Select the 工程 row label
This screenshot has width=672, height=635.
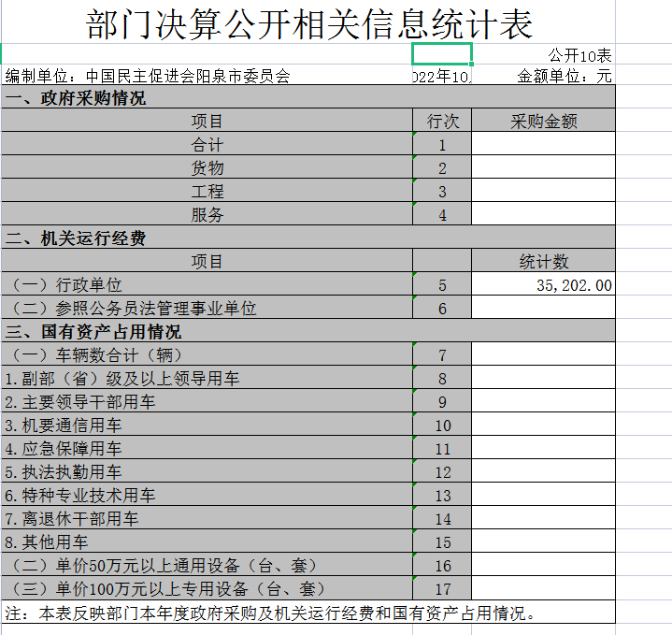click(x=207, y=191)
